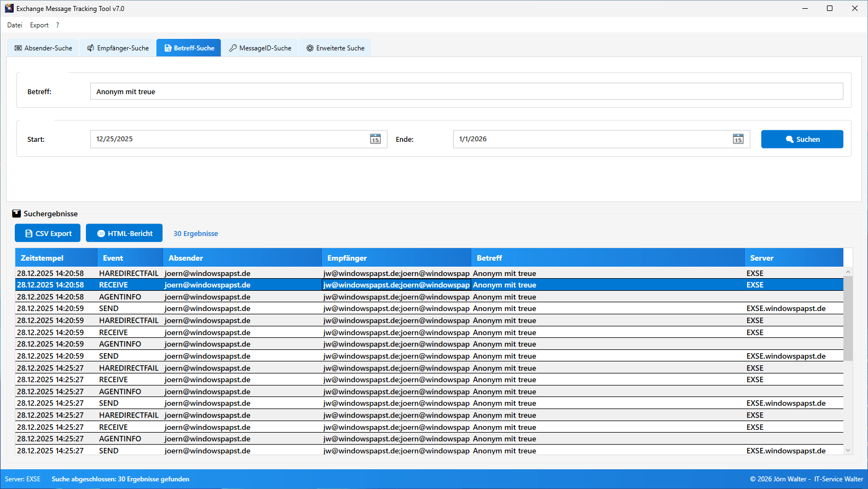Click the Suchergebnisse section icon
Viewport: 868px width, 489px height.
click(x=16, y=214)
